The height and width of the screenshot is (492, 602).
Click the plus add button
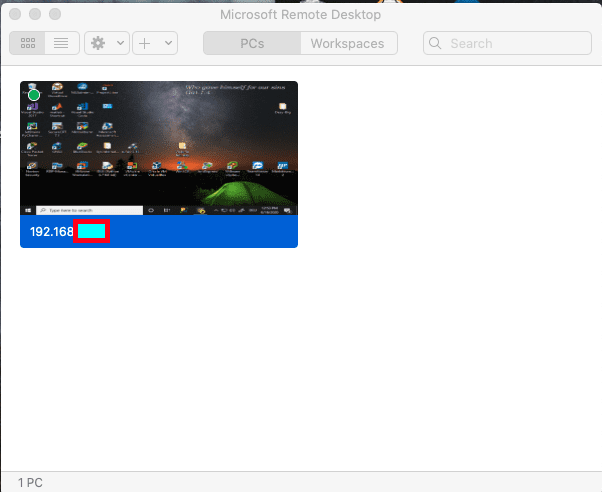145,43
